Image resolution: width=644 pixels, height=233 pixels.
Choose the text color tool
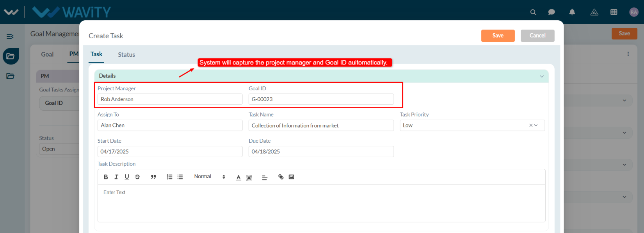(x=238, y=177)
